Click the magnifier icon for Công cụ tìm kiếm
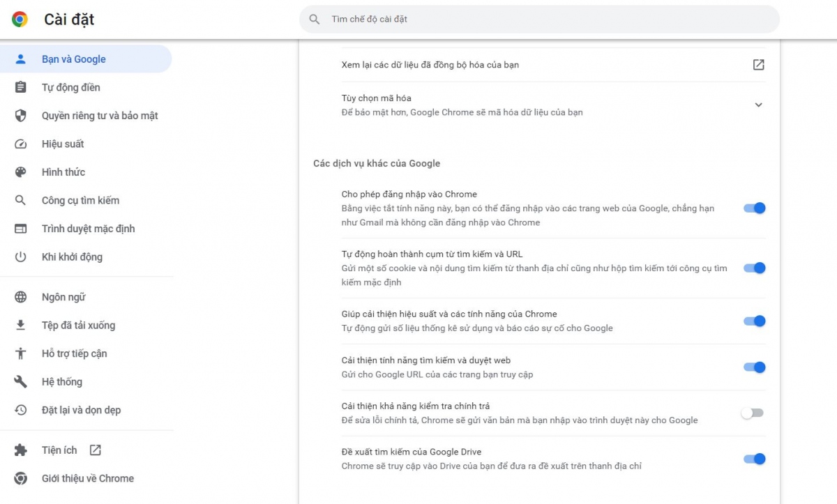 [x=21, y=201]
